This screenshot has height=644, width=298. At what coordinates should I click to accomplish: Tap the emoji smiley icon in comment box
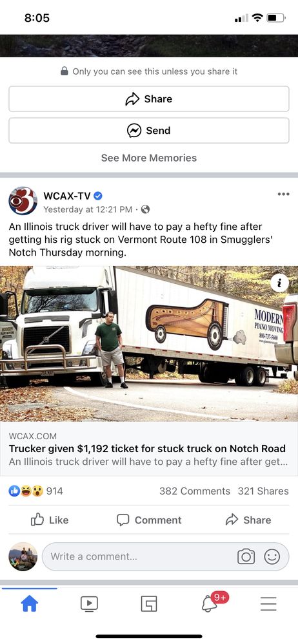click(272, 556)
